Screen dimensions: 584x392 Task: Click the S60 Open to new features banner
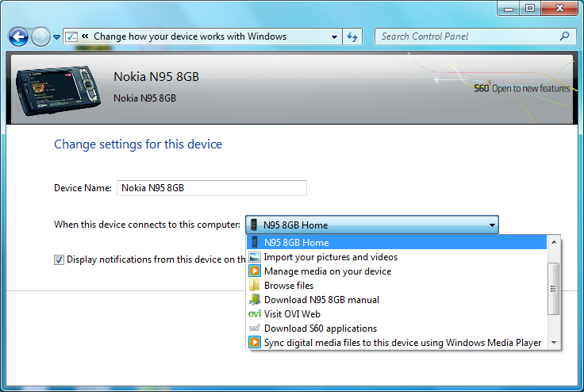coord(521,89)
